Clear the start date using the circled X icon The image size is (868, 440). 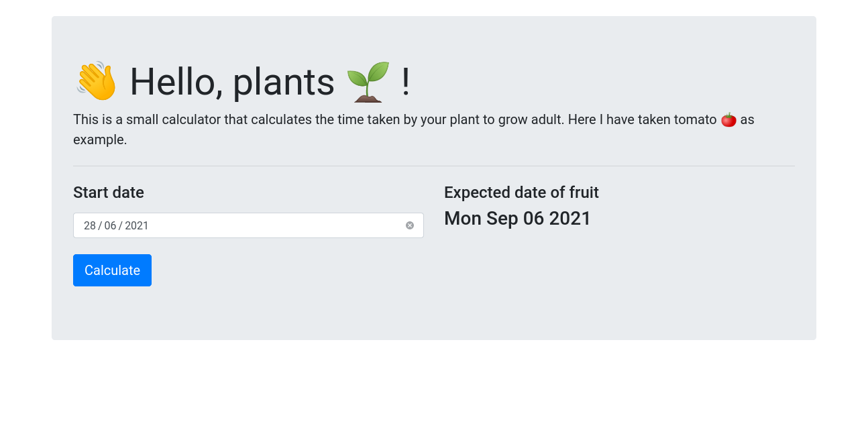(x=410, y=225)
